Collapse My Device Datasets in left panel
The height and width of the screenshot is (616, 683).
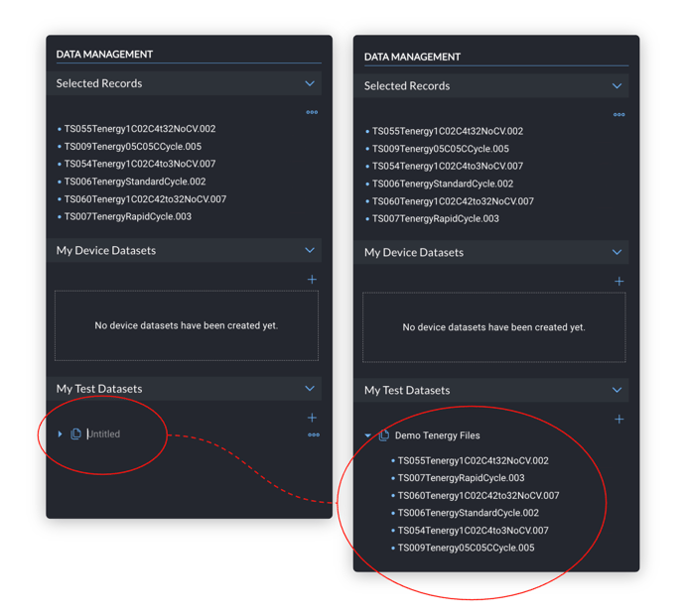tap(310, 250)
